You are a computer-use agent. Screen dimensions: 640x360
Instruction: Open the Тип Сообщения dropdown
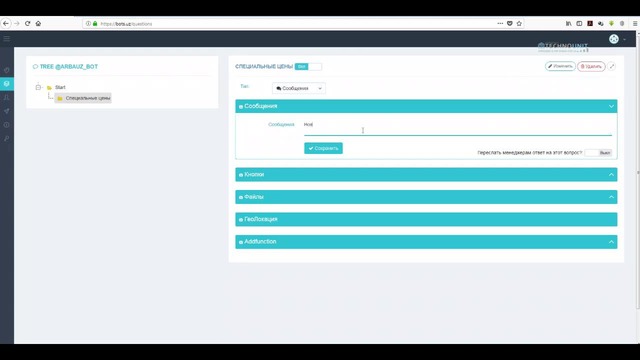(299, 88)
